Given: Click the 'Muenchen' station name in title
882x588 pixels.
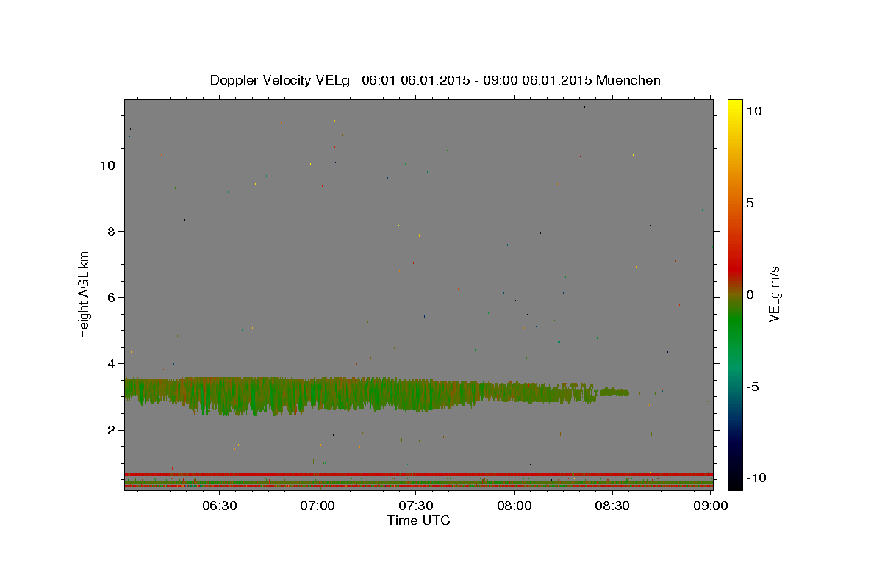Looking at the screenshot, I should click(628, 80).
